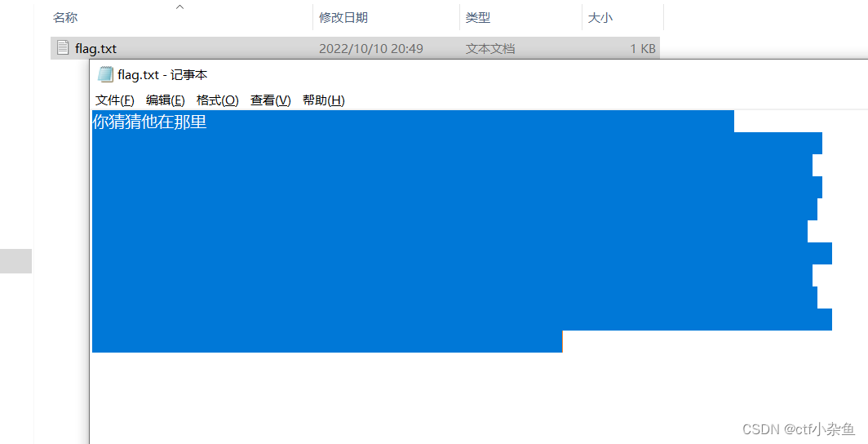The image size is (868, 444).
Task: Click the date 2022/10/10 20:49 cell
Action: (371, 49)
